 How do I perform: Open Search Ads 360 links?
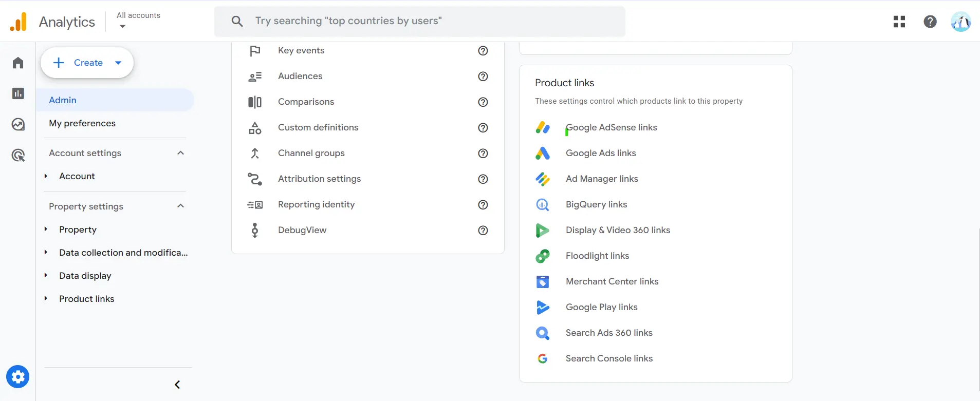609,333
